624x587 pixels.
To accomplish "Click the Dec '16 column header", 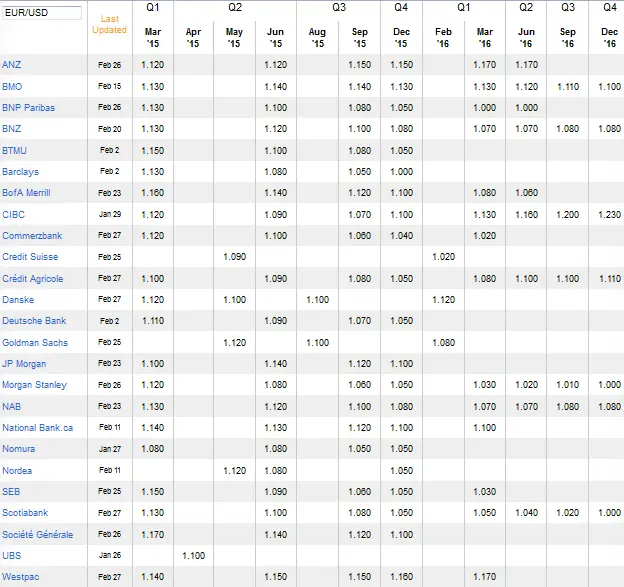I will (x=609, y=37).
